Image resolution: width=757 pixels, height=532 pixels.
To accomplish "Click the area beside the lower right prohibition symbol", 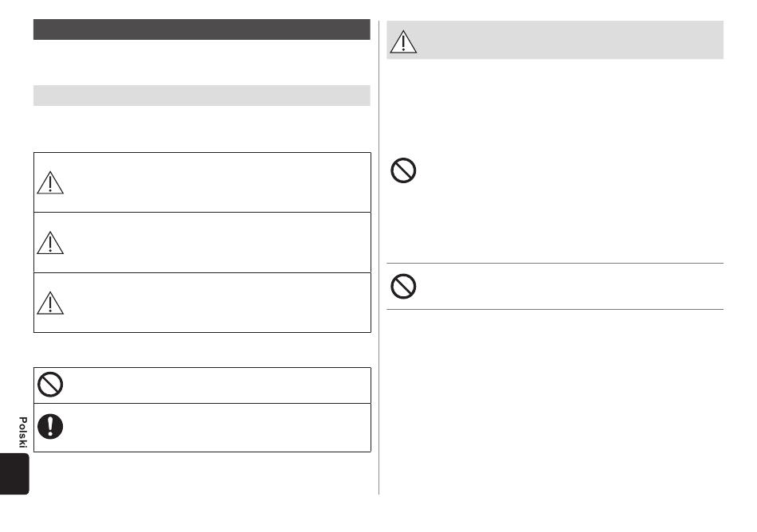I will point(566,286).
